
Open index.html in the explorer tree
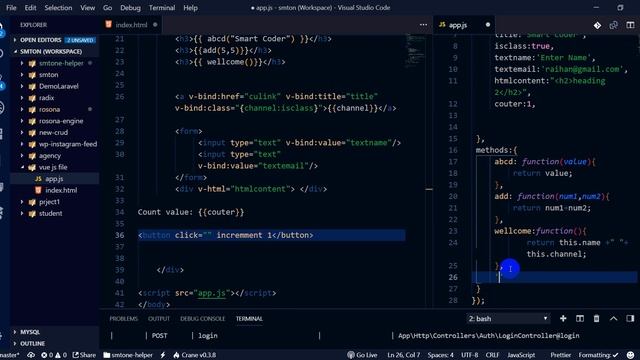coord(55,190)
